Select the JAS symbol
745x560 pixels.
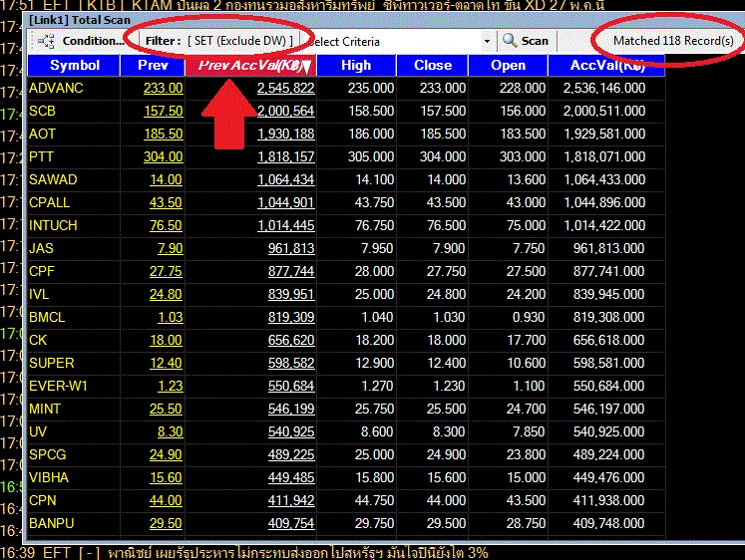(41, 248)
